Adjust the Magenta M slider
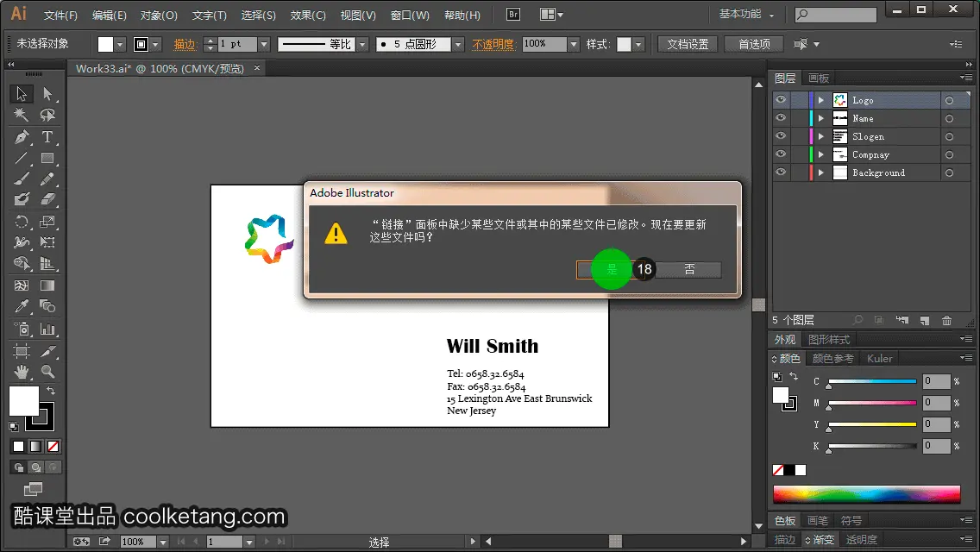The width and height of the screenshot is (980, 552). 872,403
